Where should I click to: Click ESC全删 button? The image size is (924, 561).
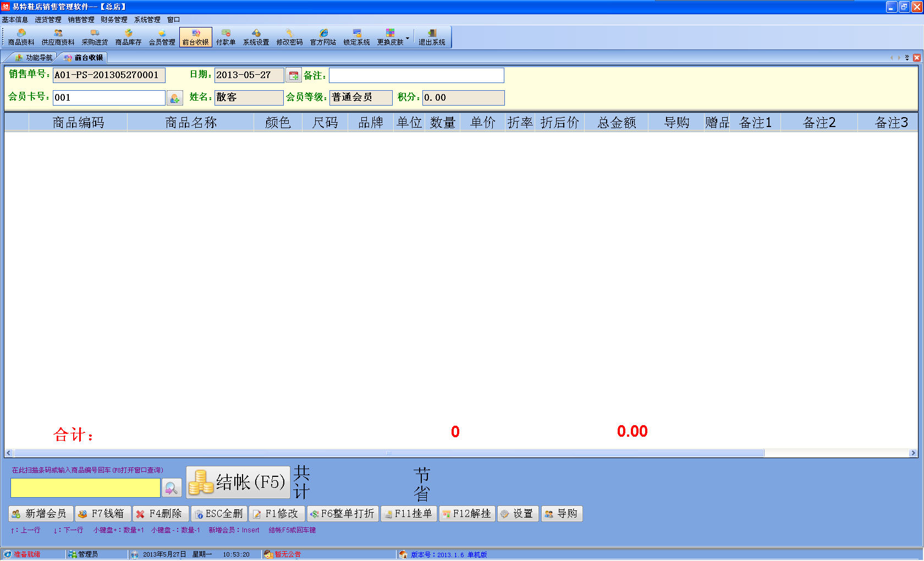coord(219,514)
